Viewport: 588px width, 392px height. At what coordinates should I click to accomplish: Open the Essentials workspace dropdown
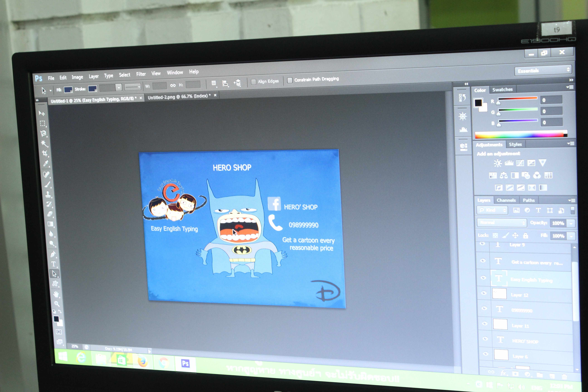pos(543,71)
